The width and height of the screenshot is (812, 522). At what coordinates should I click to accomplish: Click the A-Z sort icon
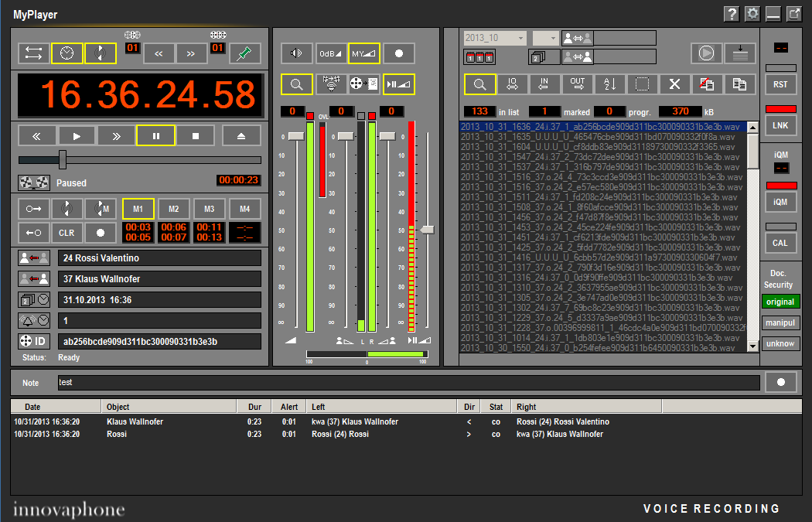(x=610, y=84)
